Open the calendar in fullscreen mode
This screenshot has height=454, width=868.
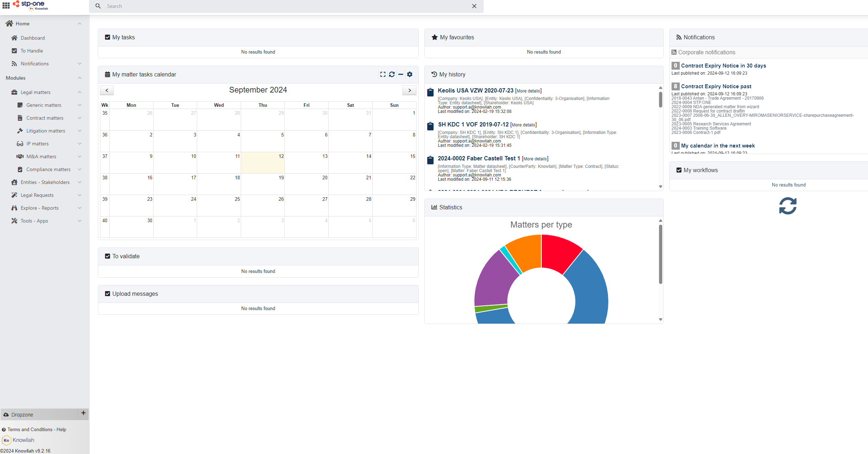pos(383,74)
